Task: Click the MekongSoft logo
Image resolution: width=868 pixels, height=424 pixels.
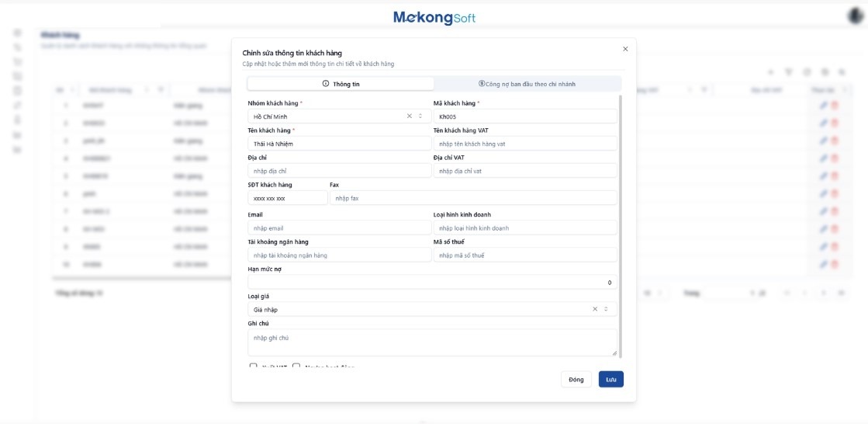Action: 434,17
